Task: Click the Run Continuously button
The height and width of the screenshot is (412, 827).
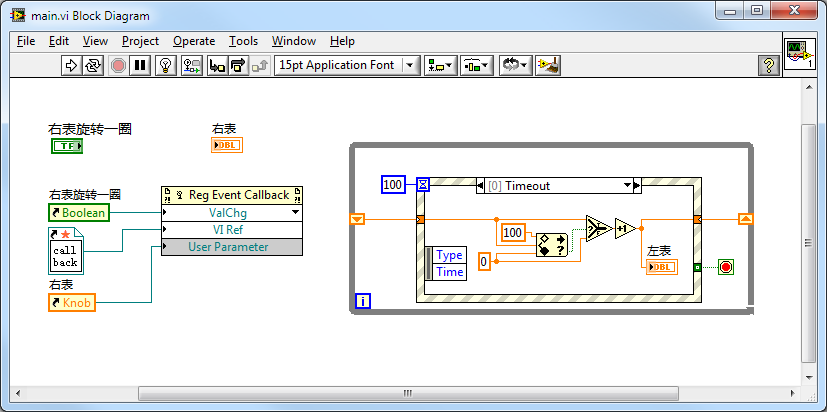Action: pyautogui.click(x=93, y=65)
